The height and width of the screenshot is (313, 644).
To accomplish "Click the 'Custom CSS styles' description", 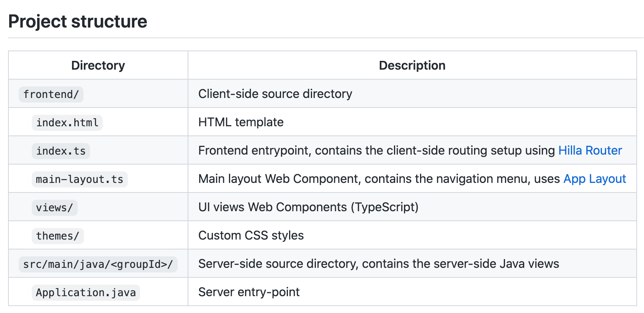I will 251,235.
